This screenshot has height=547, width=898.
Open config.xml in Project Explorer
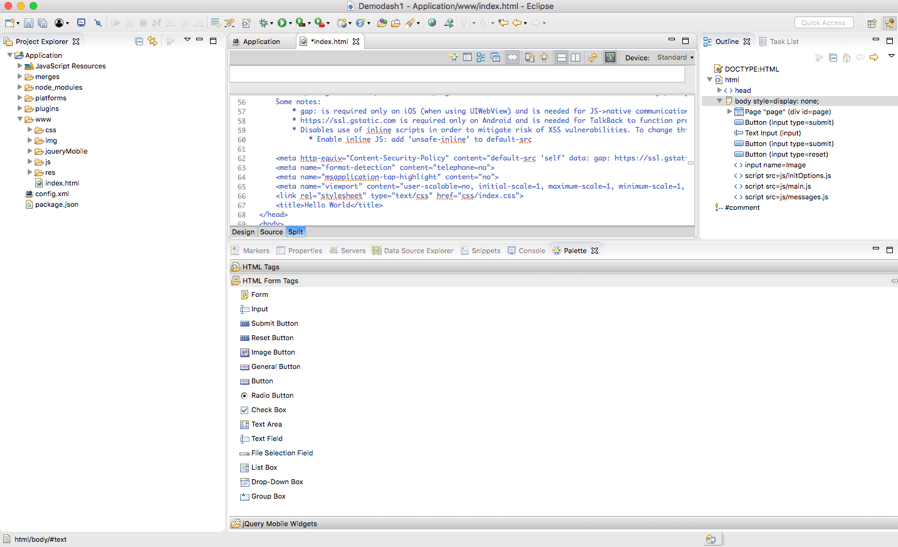(x=52, y=194)
